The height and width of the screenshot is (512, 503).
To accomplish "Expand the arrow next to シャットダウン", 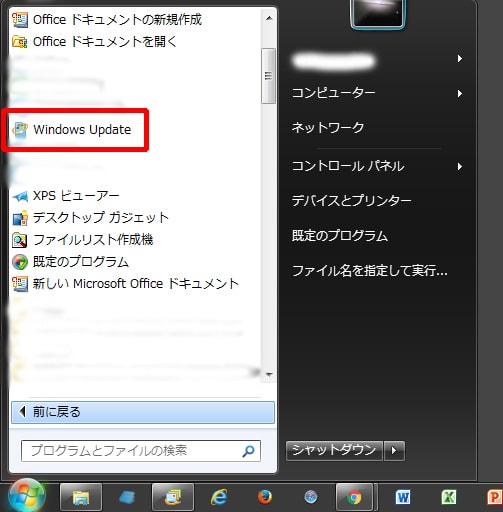I will click(x=394, y=451).
